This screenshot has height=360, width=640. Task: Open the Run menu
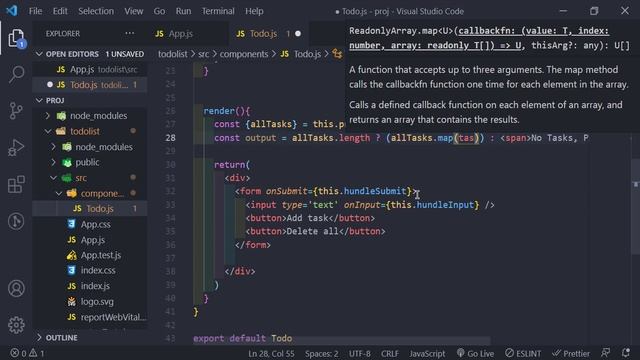click(183, 11)
